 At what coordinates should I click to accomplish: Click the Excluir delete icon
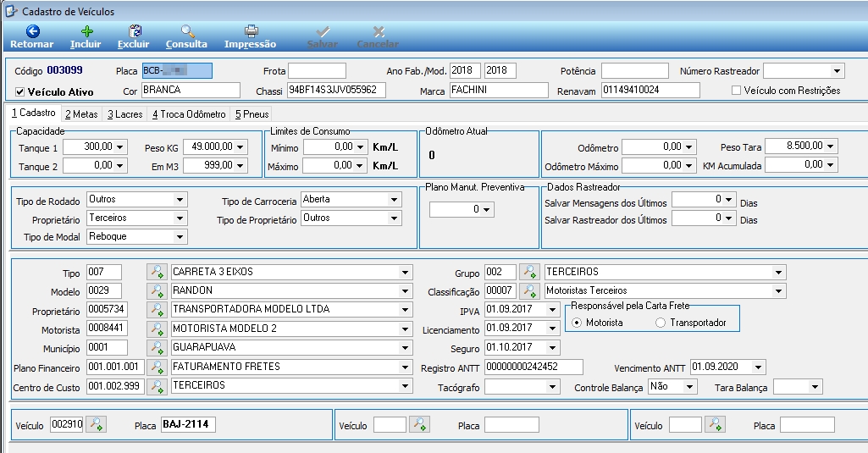tap(135, 31)
